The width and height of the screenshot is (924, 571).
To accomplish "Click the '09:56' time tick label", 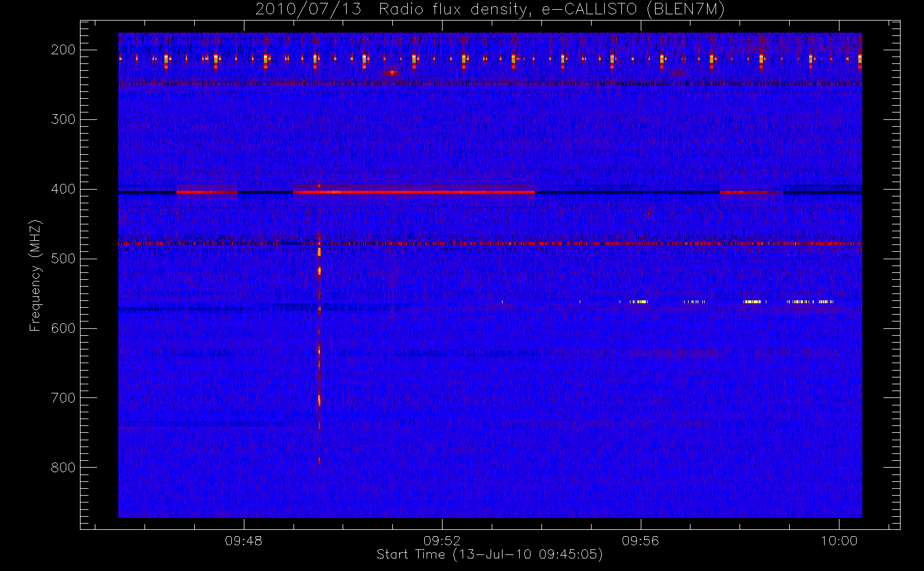I will coord(641,541).
